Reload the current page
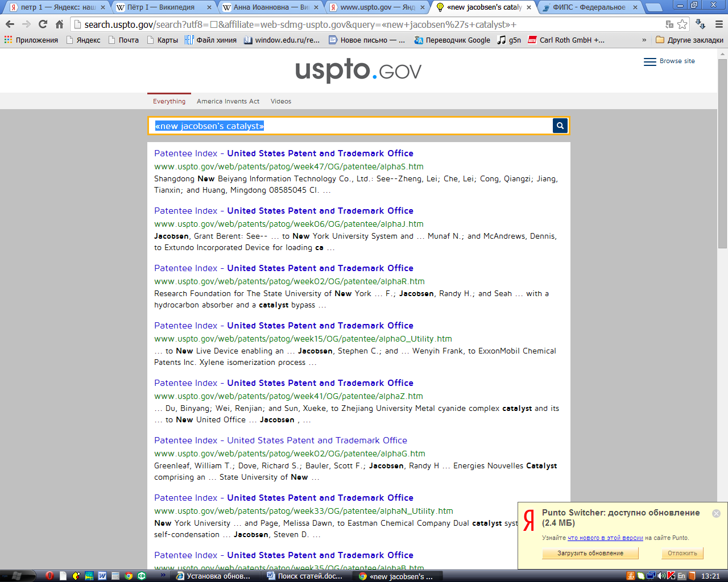 click(x=43, y=24)
